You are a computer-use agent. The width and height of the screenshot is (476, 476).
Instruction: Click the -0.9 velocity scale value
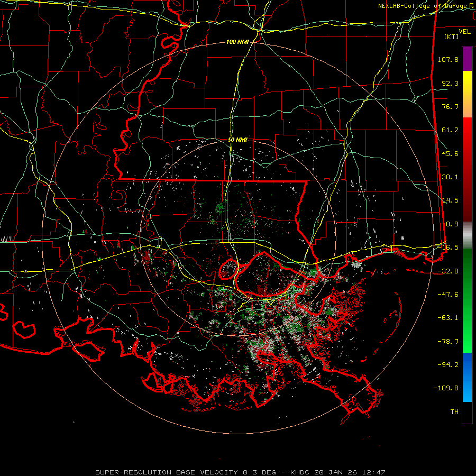coord(450,224)
